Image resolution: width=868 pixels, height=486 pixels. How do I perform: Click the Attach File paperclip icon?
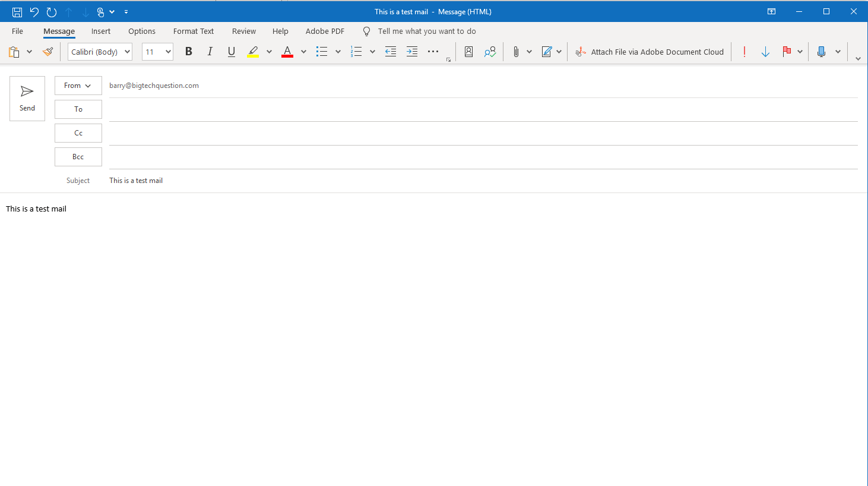point(517,52)
